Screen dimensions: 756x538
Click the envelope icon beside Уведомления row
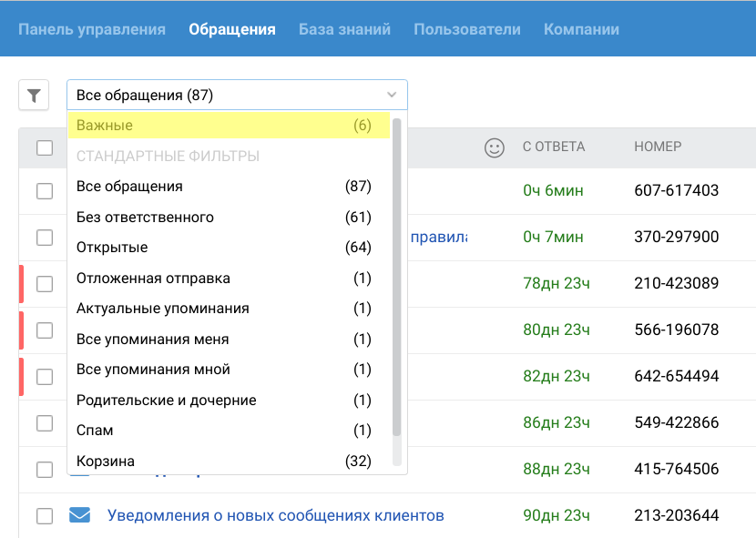(79, 515)
